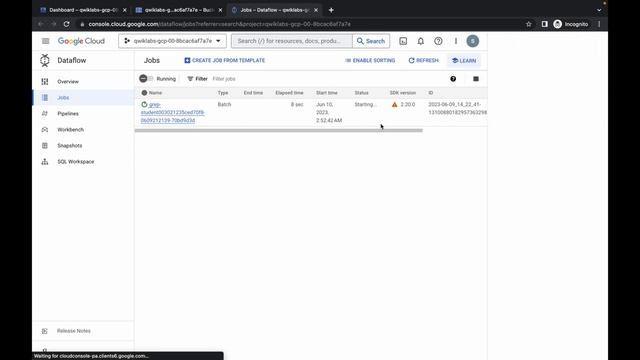Click the Incognito profile indicator

pyautogui.click(x=571, y=24)
